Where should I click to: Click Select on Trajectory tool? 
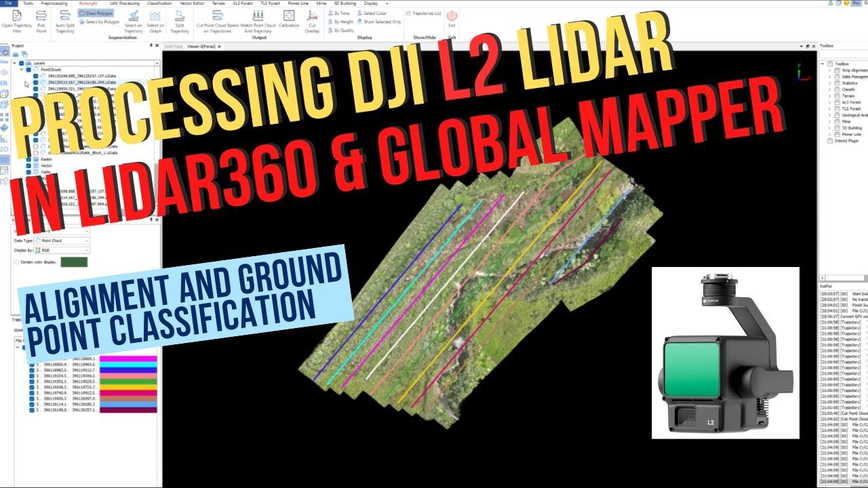click(x=134, y=22)
